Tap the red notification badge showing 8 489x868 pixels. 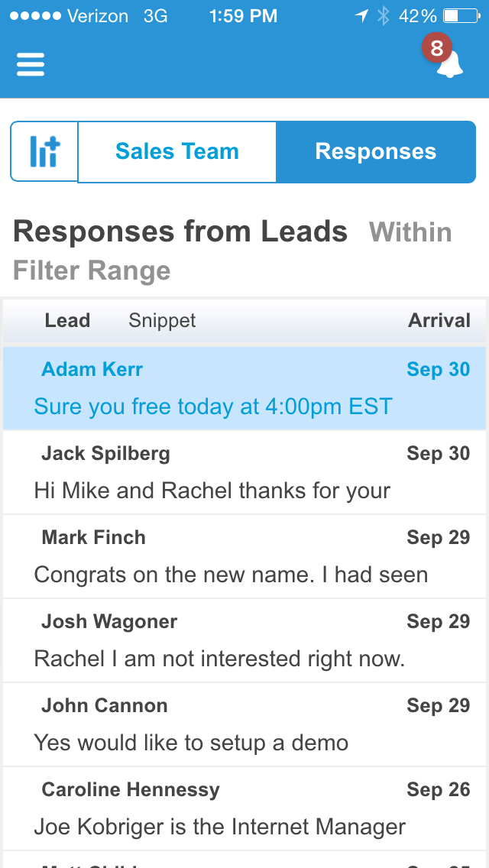pos(436,49)
